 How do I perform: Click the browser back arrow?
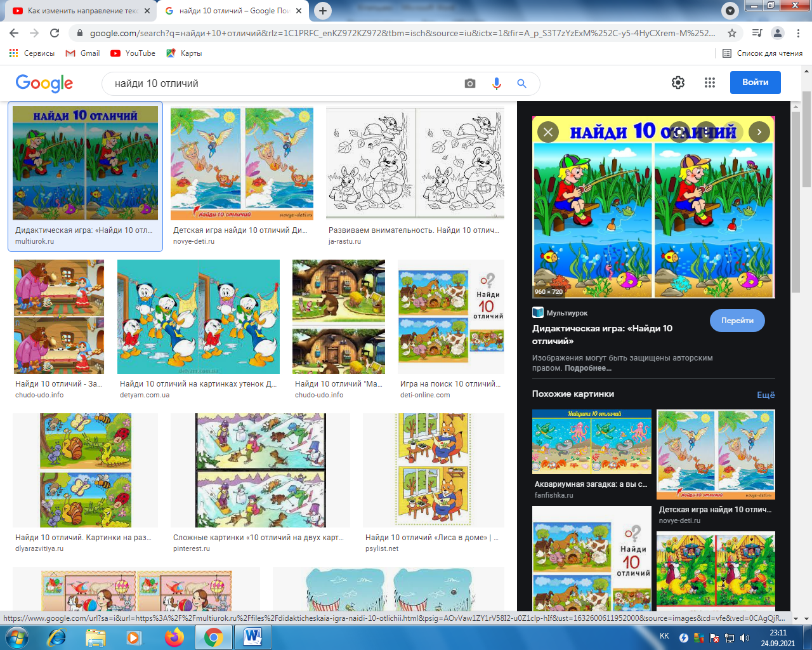pos(14,33)
